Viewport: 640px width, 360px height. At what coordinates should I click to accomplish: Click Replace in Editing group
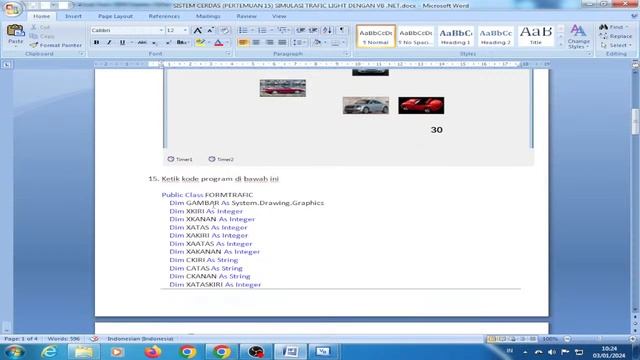pos(616,36)
